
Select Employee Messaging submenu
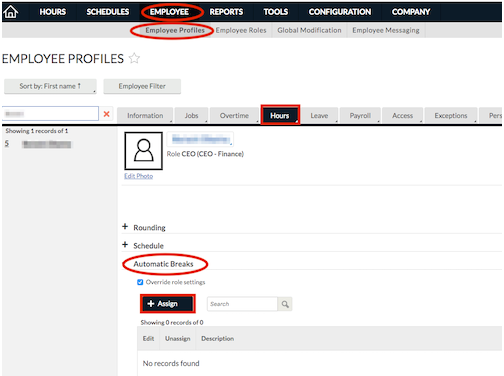[386, 30]
